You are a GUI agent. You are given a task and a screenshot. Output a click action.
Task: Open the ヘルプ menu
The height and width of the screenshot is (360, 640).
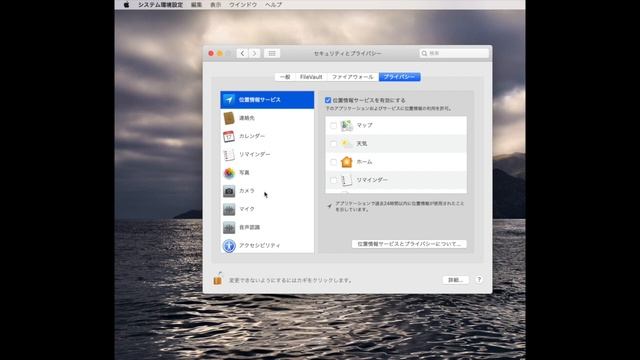273,4
